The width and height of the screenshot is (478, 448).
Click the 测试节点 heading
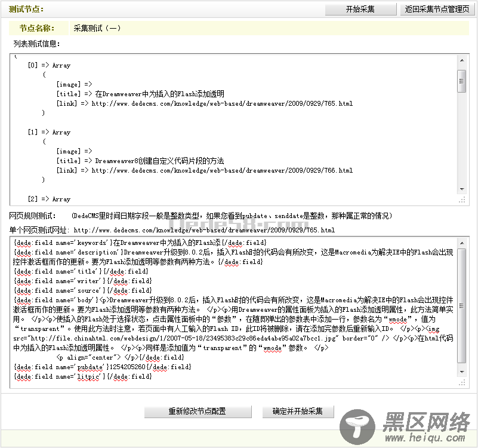tap(26, 10)
